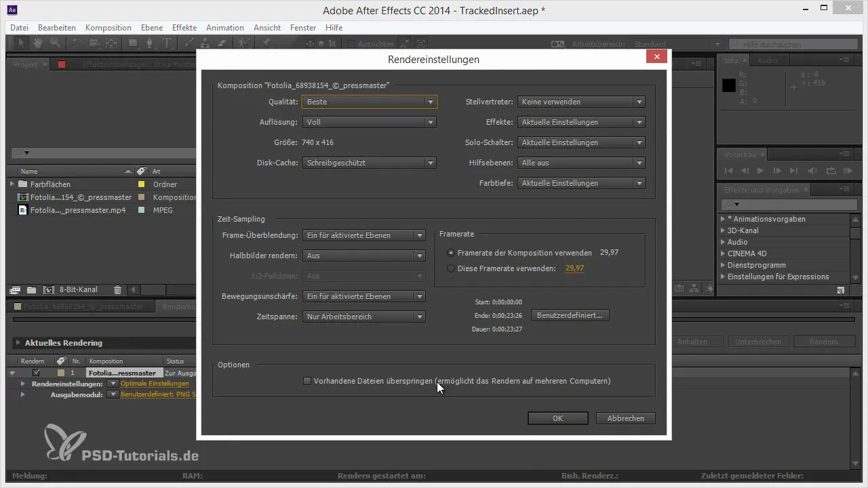Select the Horizontal Type tool
The height and width of the screenshot is (488, 868).
point(167,43)
